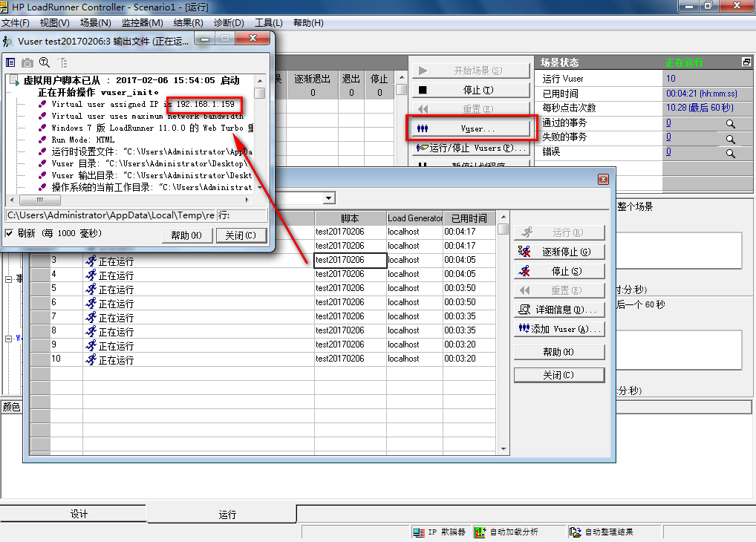Click the passed transactions count link
Image resolution: width=756 pixels, height=542 pixels.
[x=668, y=123]
